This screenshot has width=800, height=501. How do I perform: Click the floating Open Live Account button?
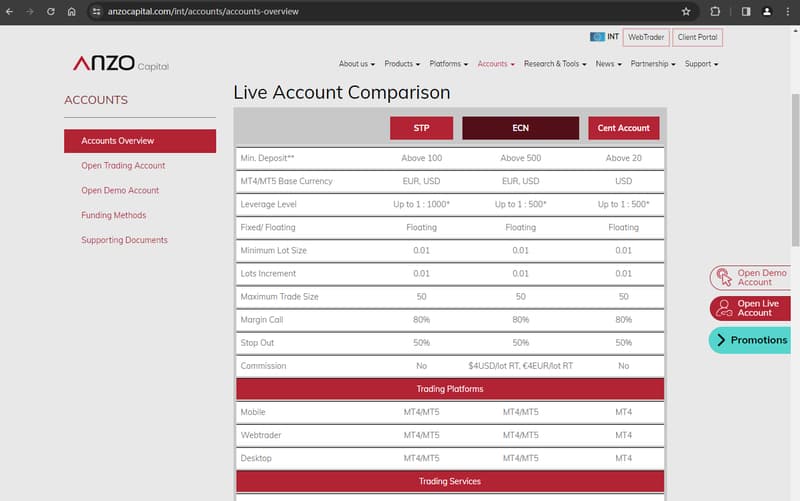point(750,308)
